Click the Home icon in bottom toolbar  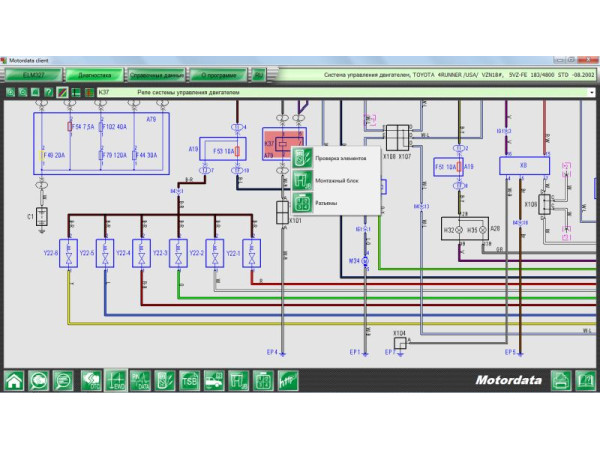point(14,380)
